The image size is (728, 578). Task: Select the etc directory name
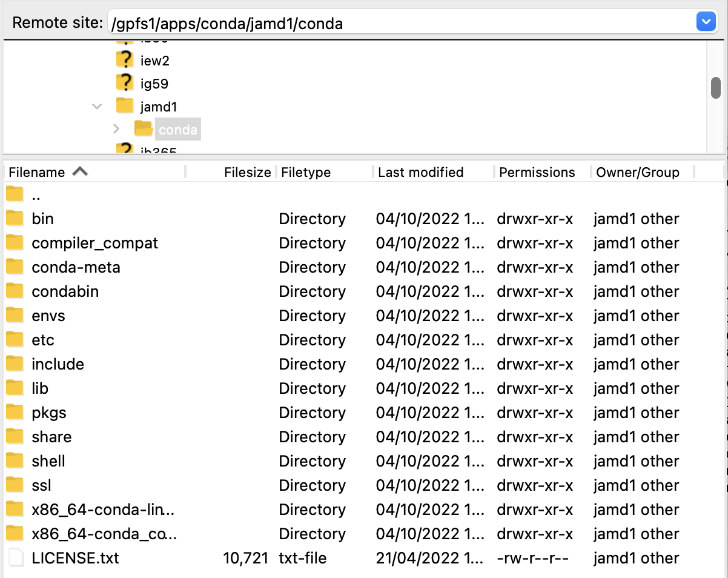[x=43, y=340]
